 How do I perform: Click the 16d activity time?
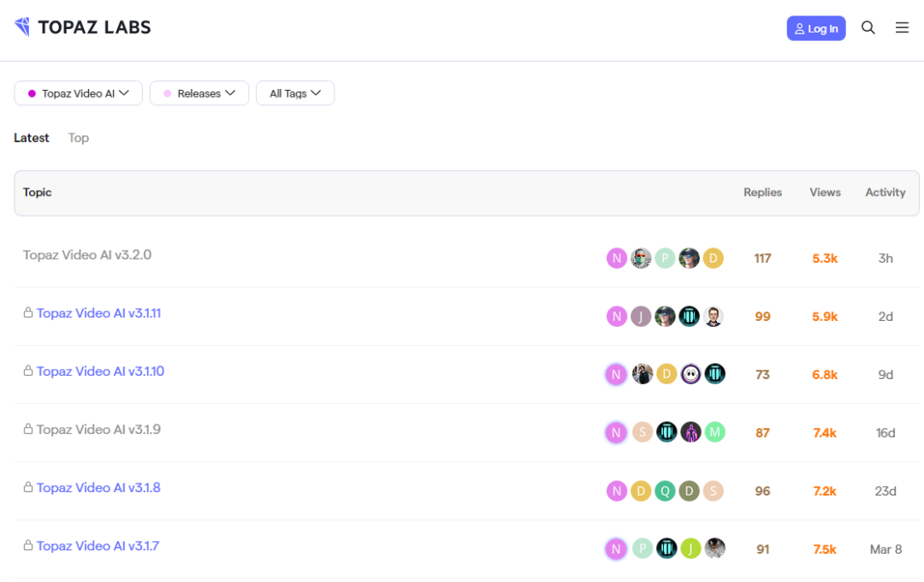pos(885,433)
